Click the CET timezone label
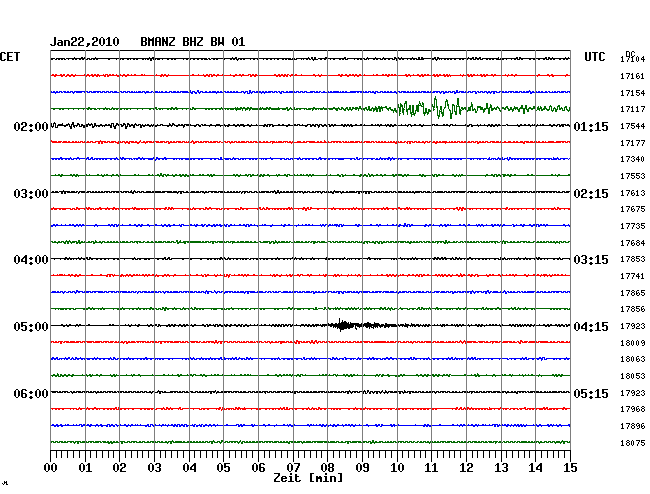 click(x=10, y=57)
